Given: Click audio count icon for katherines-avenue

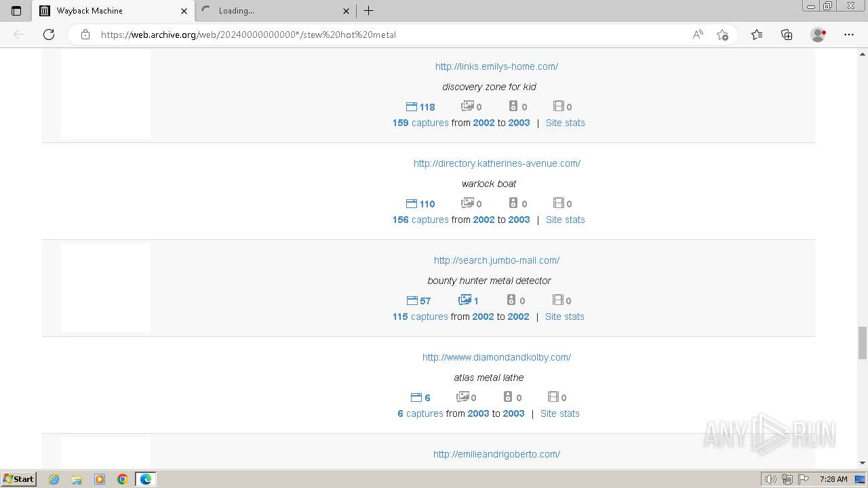Looking at the screenshot, I should pos(517,203).
